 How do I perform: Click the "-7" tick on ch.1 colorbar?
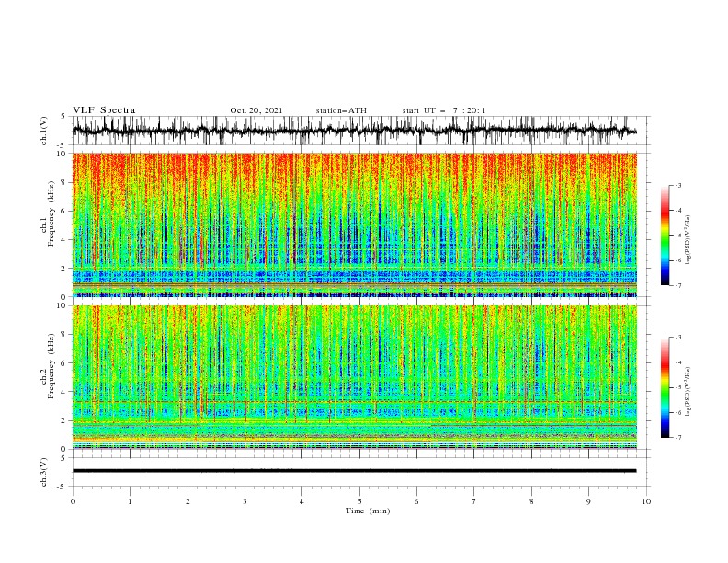click(x=677, y=285)
